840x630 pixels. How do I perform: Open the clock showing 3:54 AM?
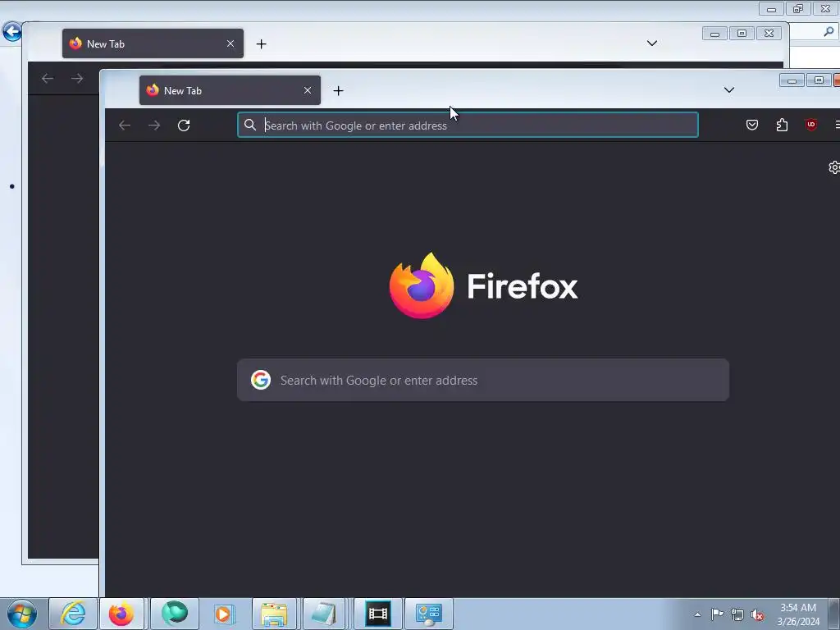(798, 614)
